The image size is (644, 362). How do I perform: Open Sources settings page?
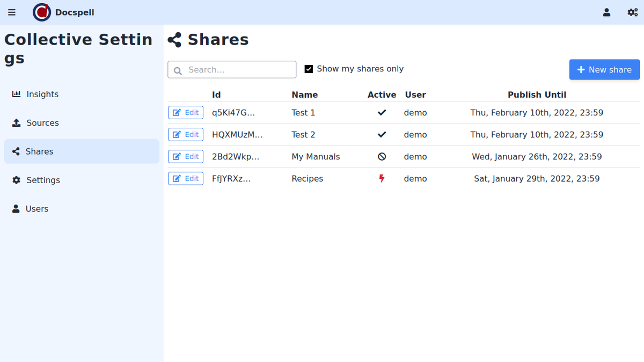tap(42, 123)
